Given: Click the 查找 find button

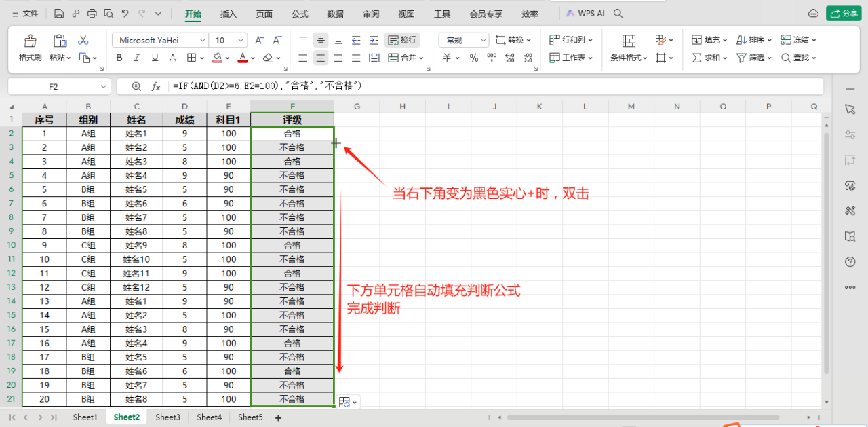Looking at the screenshot, I should tap(799, 58).
